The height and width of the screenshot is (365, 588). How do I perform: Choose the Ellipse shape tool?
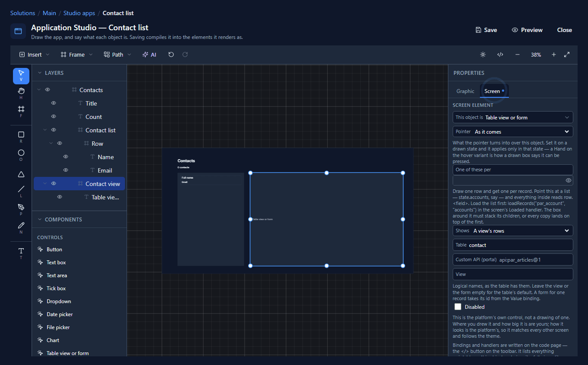pos(21,155)
